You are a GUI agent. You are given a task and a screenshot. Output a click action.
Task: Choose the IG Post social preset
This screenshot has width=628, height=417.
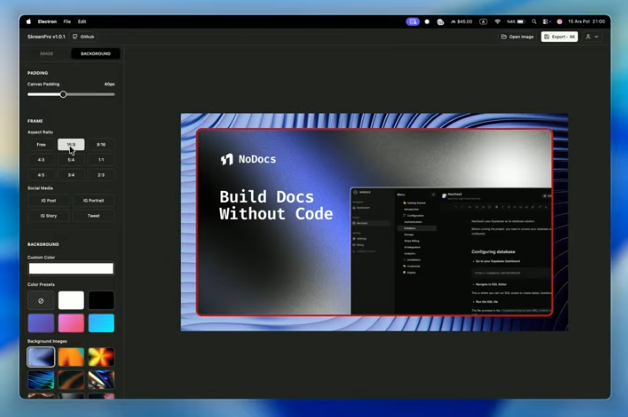(48, 200)
